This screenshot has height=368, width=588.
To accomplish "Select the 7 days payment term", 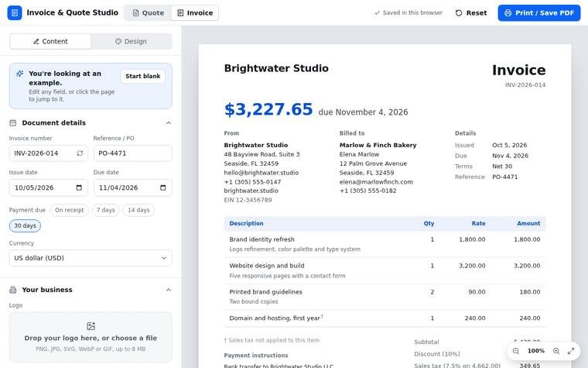I will click(106, 210).
